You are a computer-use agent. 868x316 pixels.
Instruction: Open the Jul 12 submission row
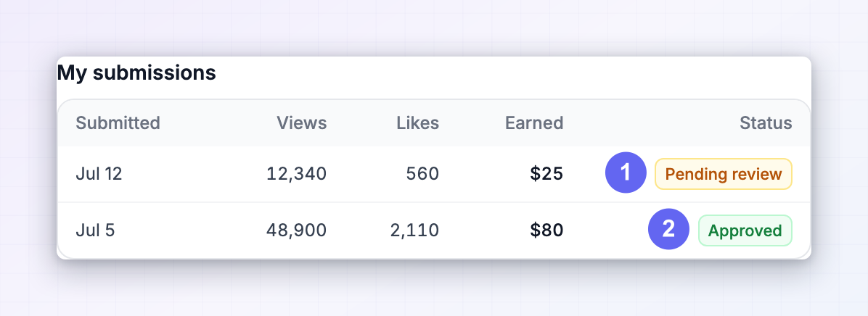434,174
